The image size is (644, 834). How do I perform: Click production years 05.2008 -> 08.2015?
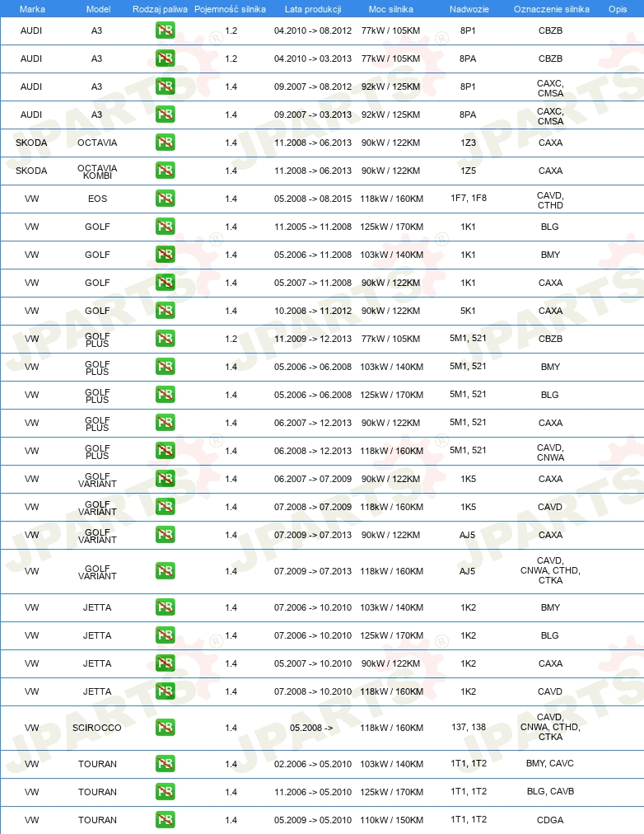(313, 199)
